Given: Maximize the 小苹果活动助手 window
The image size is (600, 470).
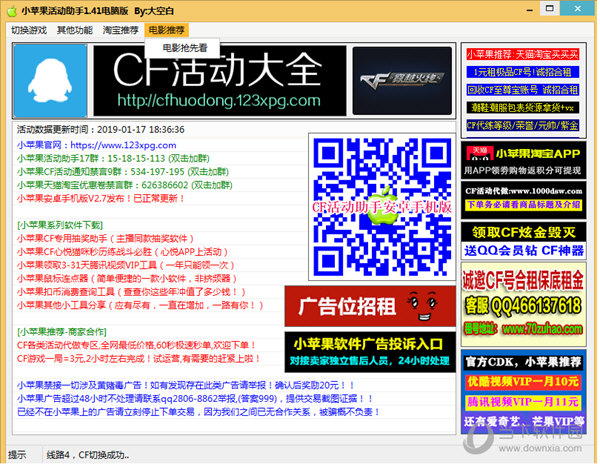Looking at the screenshot, I should tap(549, 8).
